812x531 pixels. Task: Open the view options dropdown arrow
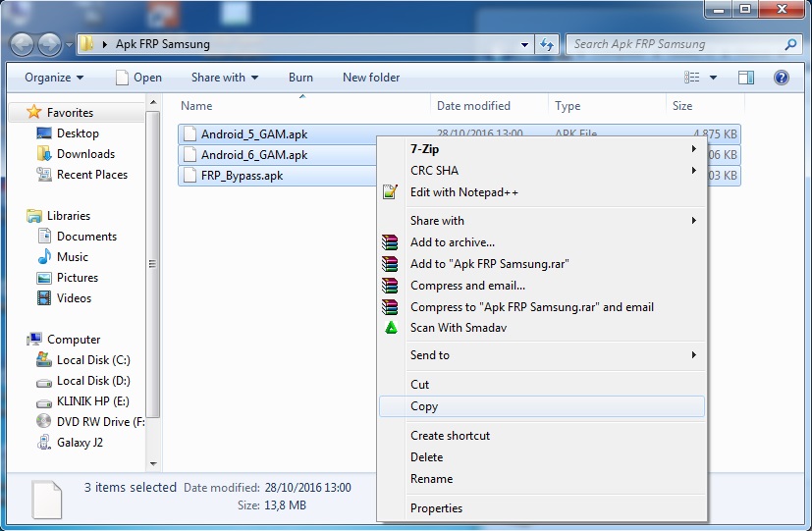tap(713, 78)
